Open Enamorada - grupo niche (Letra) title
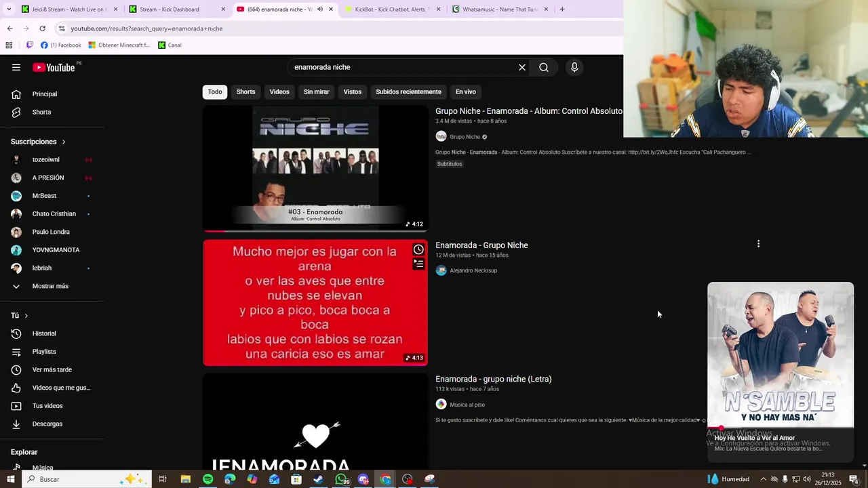The width and height of the screenshot is (868, 488). 494,379
